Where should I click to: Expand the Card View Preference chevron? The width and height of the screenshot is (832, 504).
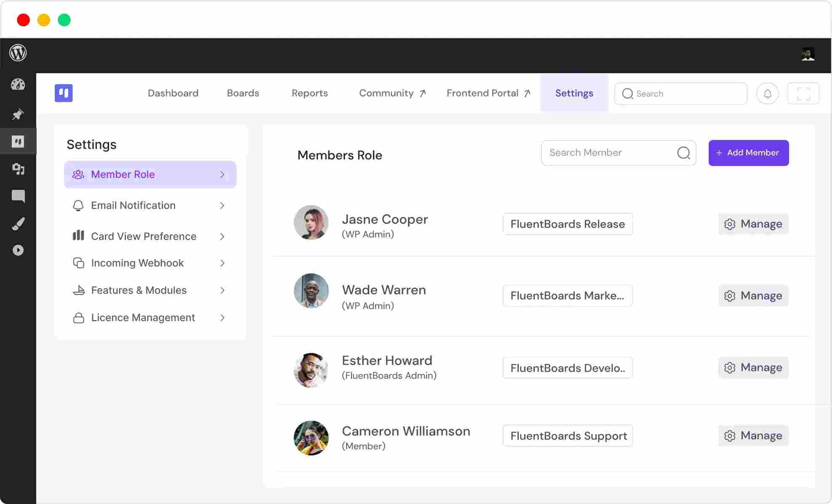tap(222, 237)
